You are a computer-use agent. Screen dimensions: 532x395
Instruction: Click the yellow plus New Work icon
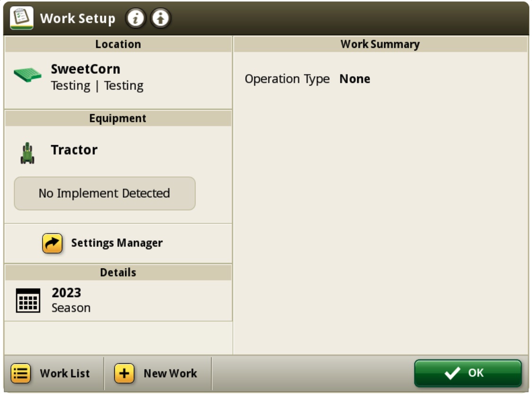(124, 373)
